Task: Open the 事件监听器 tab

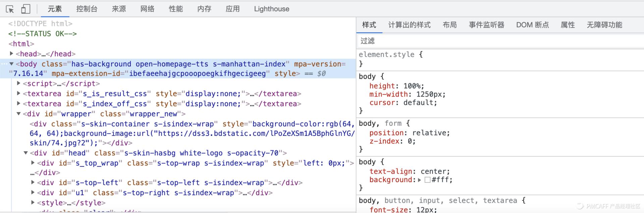Action: pos(486,25)
